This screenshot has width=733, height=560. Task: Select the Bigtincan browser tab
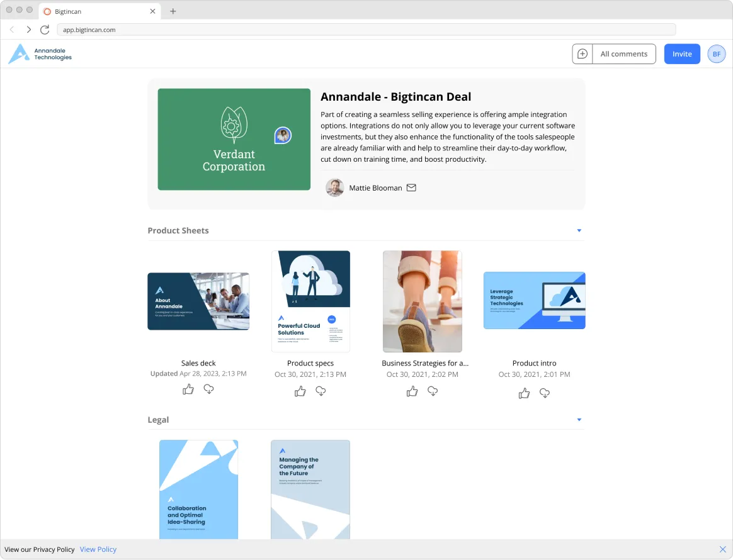coord(101,11)
